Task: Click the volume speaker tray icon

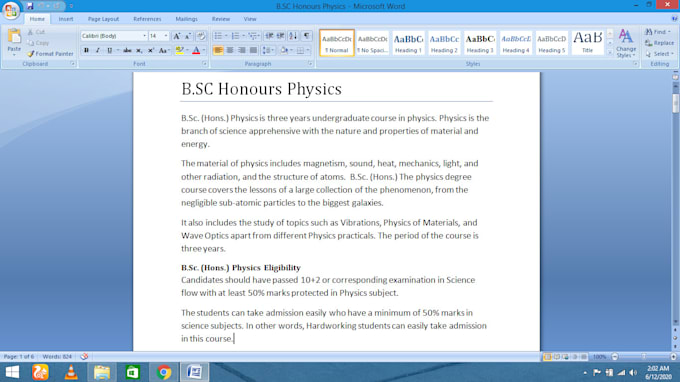Action: tap(634, 372)
